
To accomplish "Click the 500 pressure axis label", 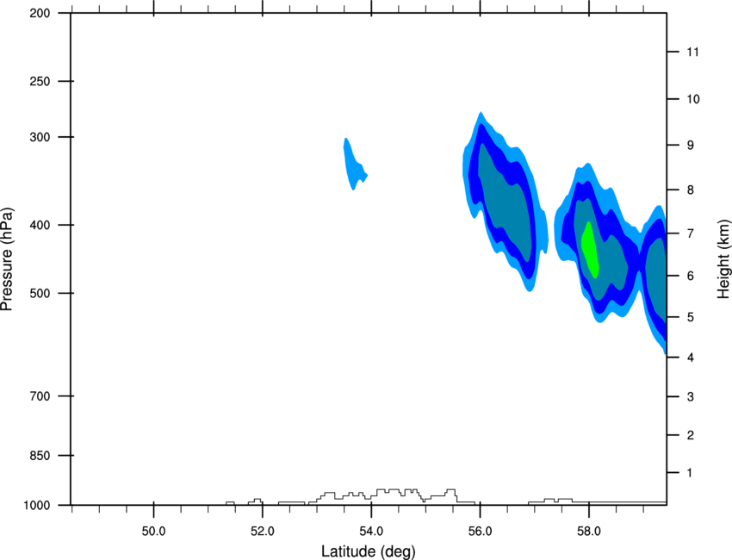I will coord(40,293).
